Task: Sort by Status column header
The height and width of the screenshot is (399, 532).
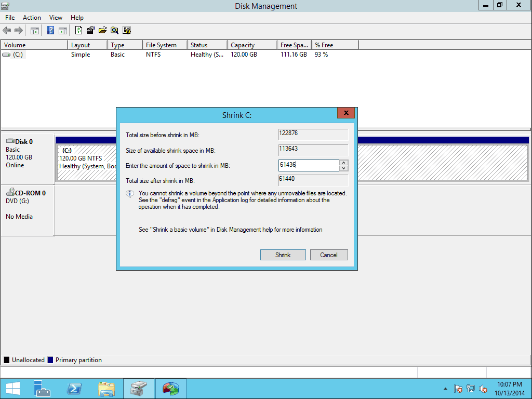Action: [x=207, y=45]
